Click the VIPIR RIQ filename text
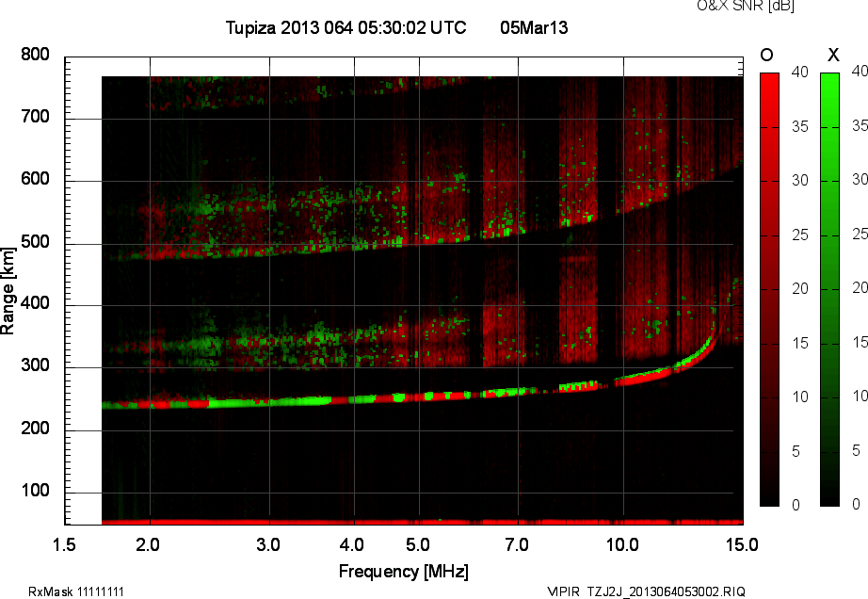This screenshot has width=868, height=599. click(646, 591)
